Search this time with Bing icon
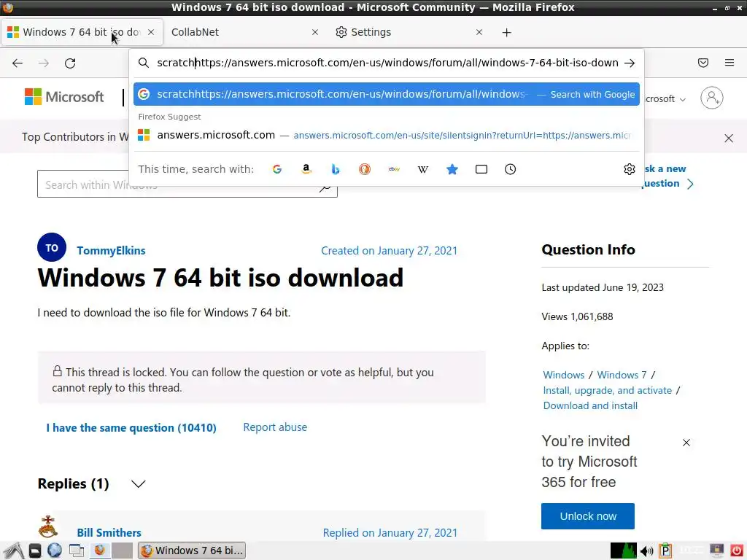The height and width of the screenshot is (560, 747). point(336,169)
